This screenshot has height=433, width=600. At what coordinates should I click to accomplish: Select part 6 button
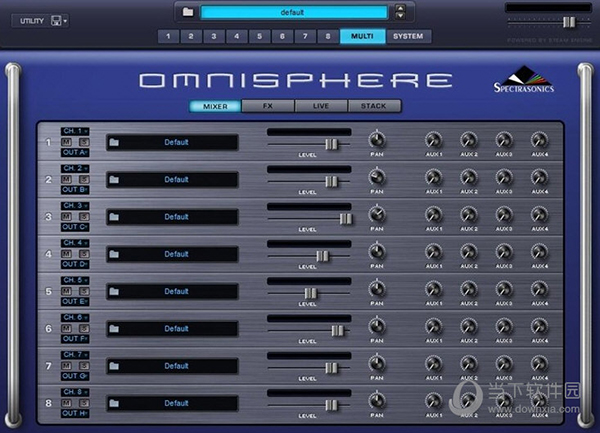(282, 37)
